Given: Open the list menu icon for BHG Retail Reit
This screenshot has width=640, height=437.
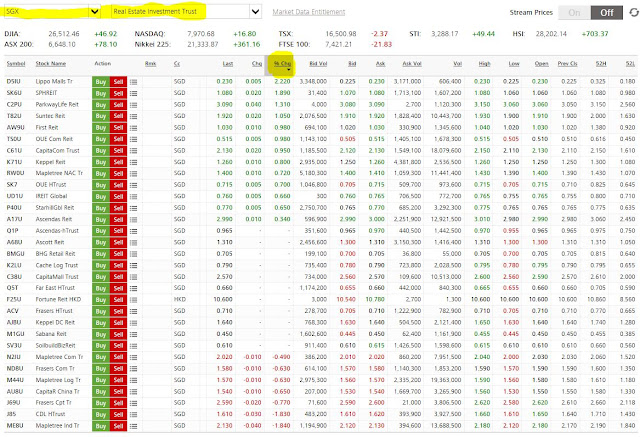Looking at the screenshot, I should (133, 254).
